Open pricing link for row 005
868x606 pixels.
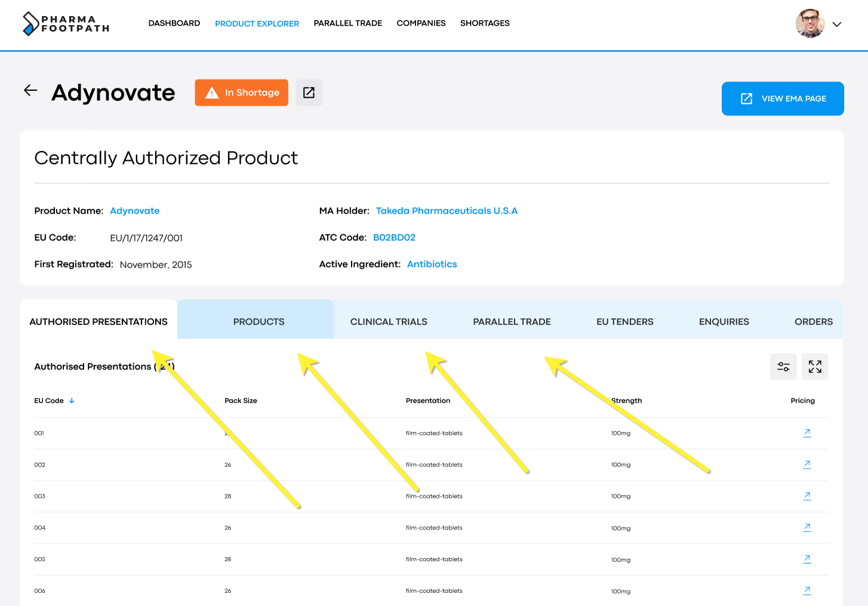[807, 559]
